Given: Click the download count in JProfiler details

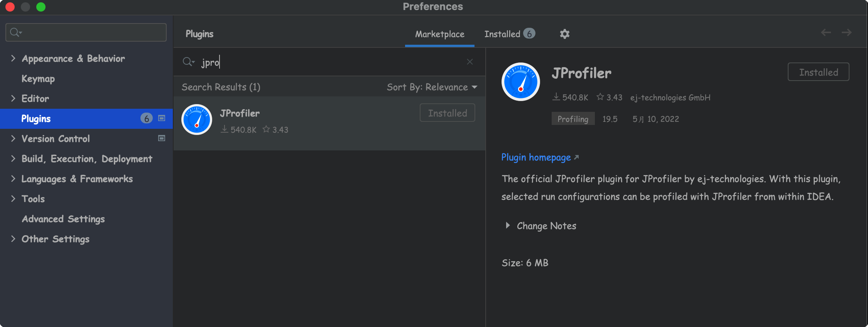Looking at the screenshot, I should coord(570,97).
